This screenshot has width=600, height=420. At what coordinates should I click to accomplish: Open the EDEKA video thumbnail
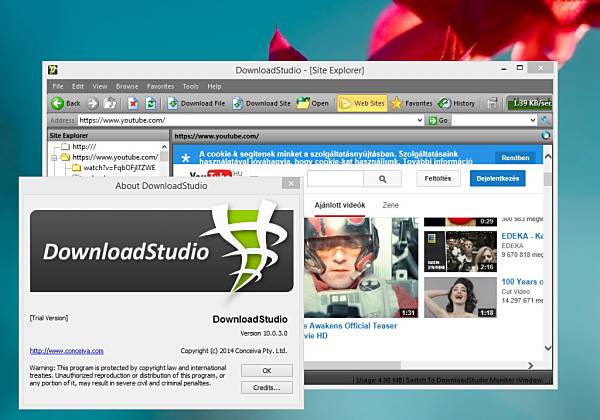[x=460, y=251]
